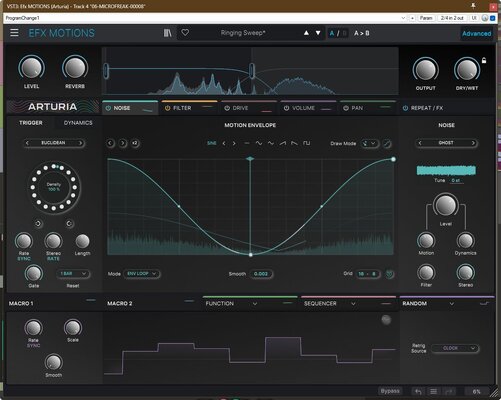Toggle the DRIVE module power button
The height and width of the screenshot is (400, 501).
coord(227,108)
